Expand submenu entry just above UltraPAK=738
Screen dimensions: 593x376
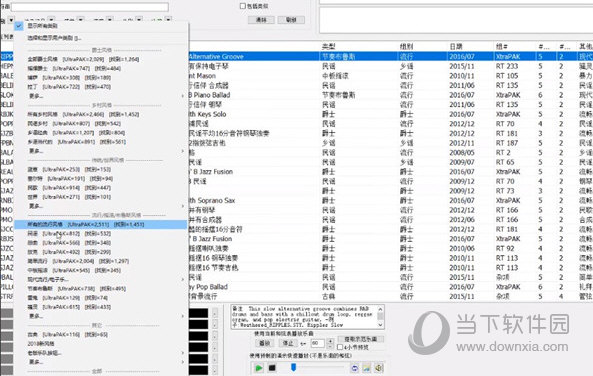[x=101, y=279]
